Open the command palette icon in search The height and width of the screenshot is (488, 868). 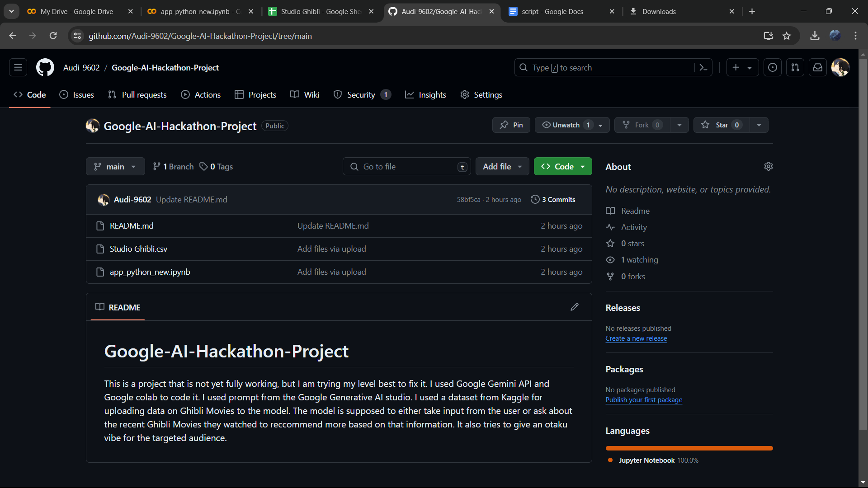(703, 68)
